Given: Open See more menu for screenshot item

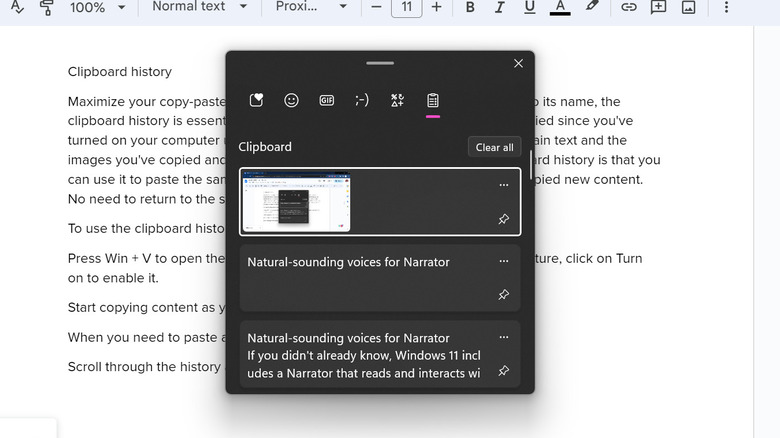Looking at the screenshot, I should 503,185.
